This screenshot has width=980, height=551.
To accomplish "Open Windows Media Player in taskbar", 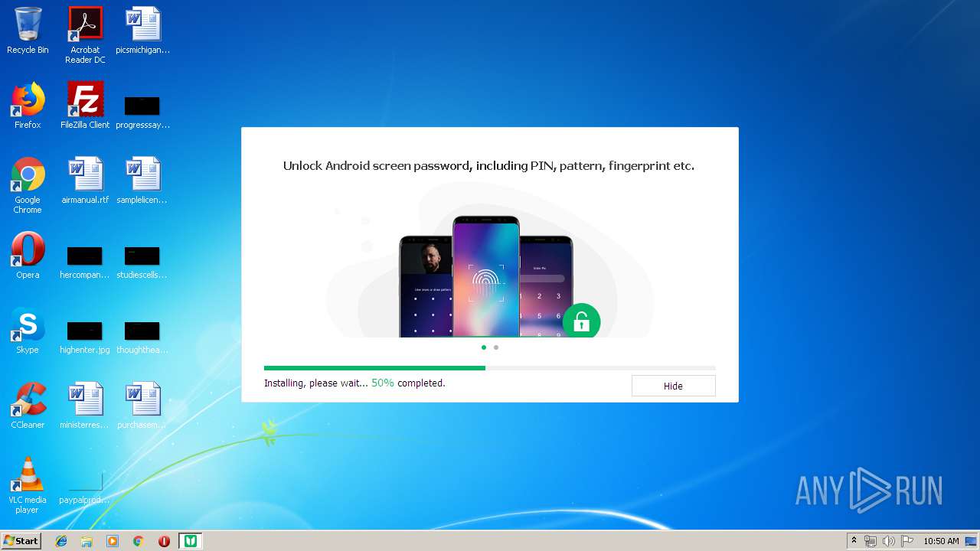I will pyautogui.click(x=113, y=541).
